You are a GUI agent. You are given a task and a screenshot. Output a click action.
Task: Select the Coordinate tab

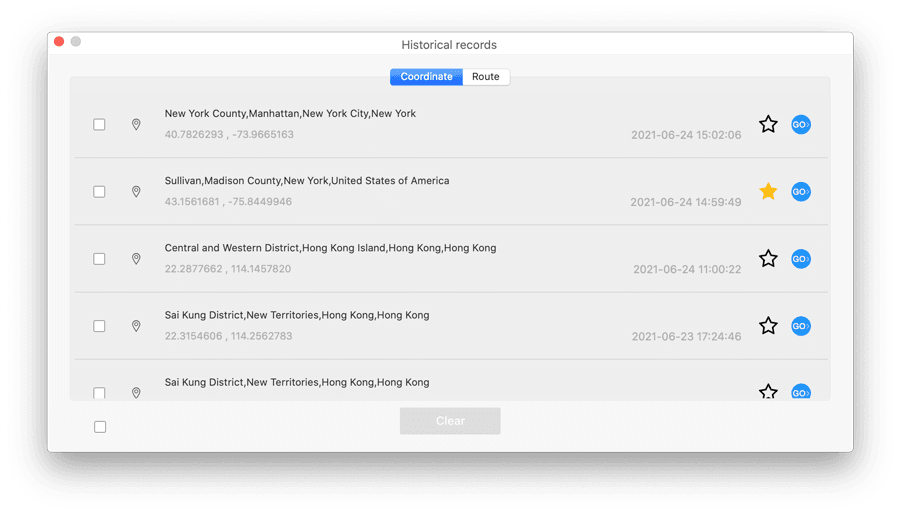point(426,77)
